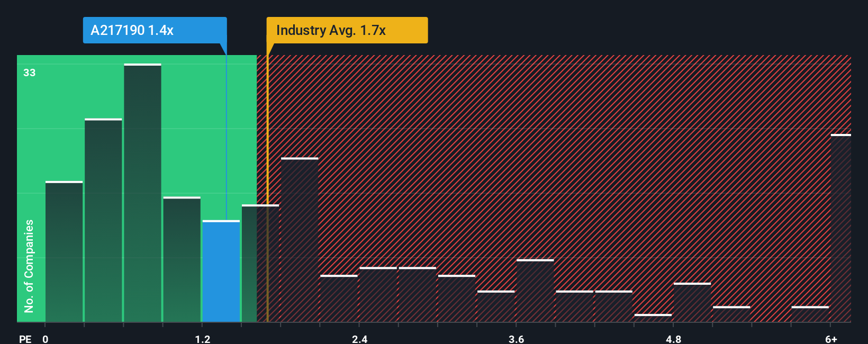This screenshot has width=868, height=344.
Task: Click the A217190 1.4x blue label
Action: pyautogui.click(x=155, y=30)
